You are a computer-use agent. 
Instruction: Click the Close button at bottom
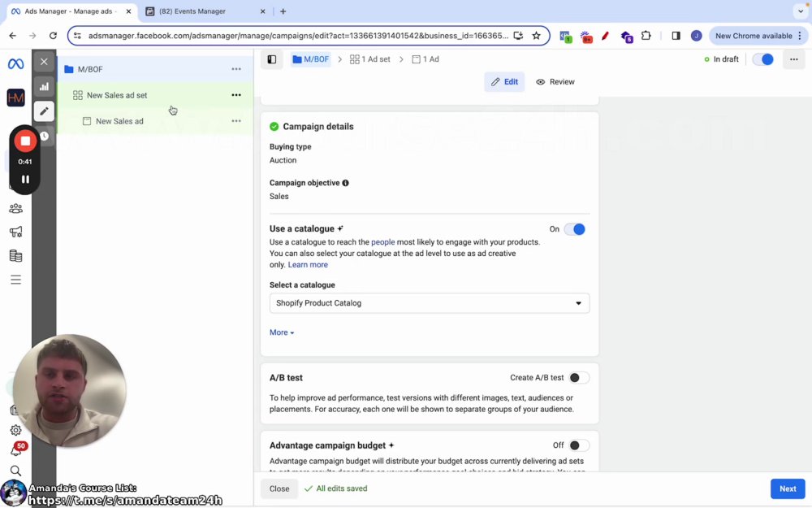point(279,488)
